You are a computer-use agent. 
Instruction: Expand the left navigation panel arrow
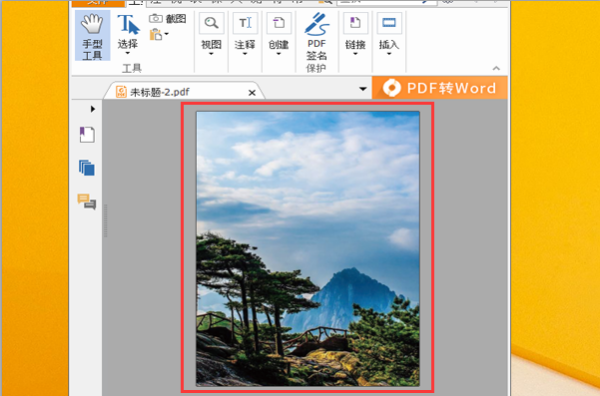point(93,109)
